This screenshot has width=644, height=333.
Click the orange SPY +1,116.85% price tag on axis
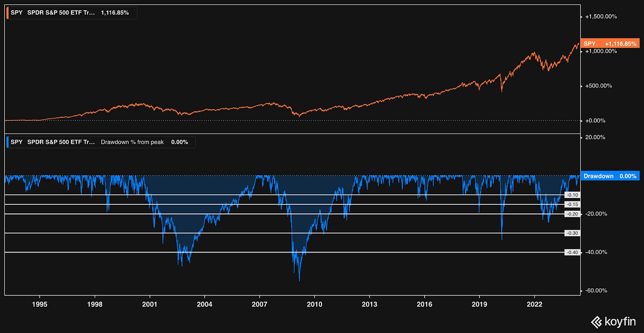pyautogui.click(x=609, y=44)
